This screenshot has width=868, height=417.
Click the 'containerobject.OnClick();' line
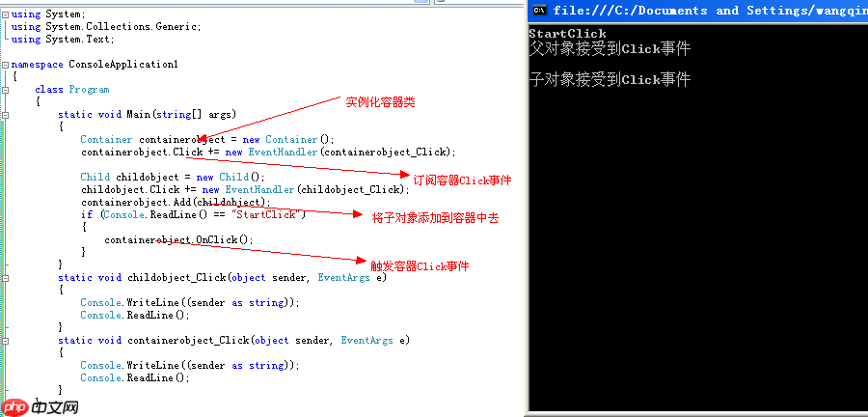click(178, 239)
